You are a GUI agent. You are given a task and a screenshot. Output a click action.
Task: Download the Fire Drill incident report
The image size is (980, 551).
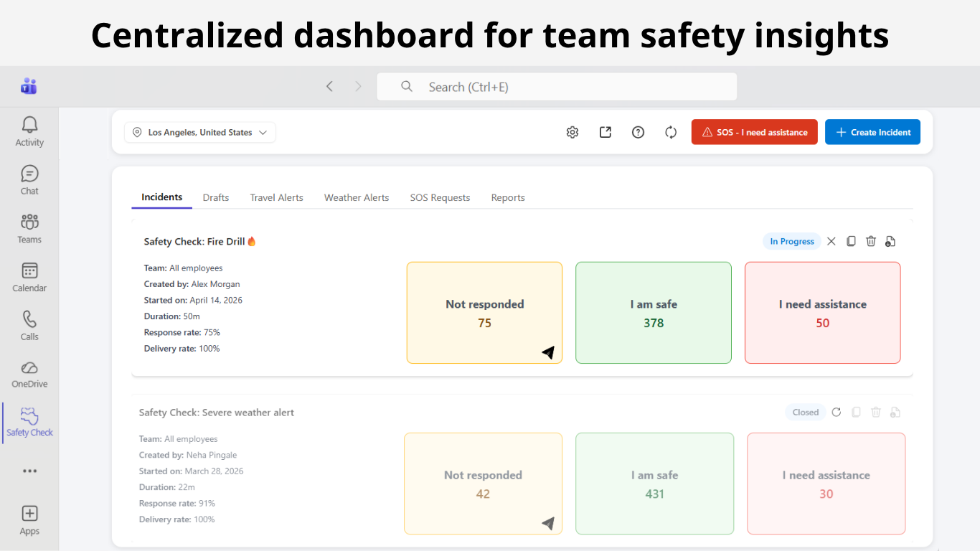click(890, 241)
